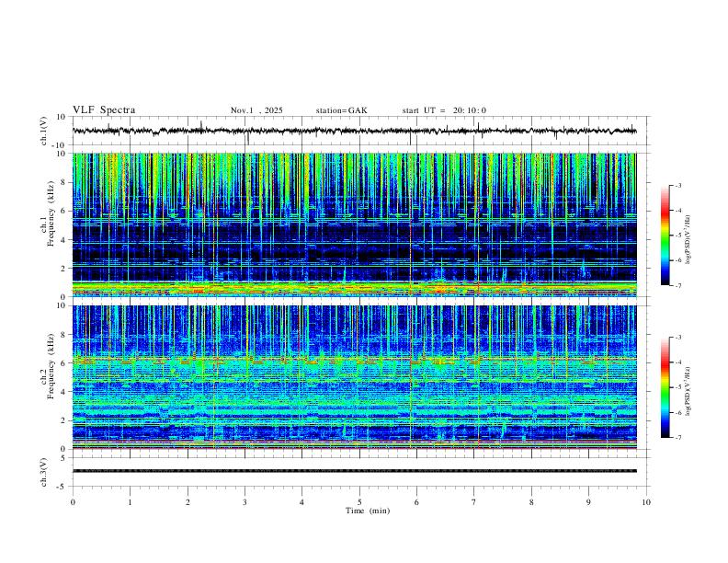
Task: Click the "5" tick on ch.3(V) axis
Action: 64,457
